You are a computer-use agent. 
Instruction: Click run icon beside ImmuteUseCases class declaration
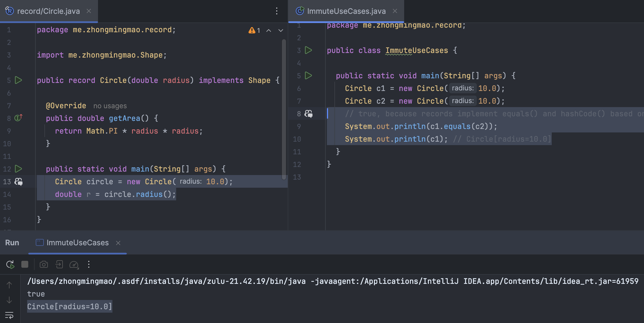(x=308, y=50)
